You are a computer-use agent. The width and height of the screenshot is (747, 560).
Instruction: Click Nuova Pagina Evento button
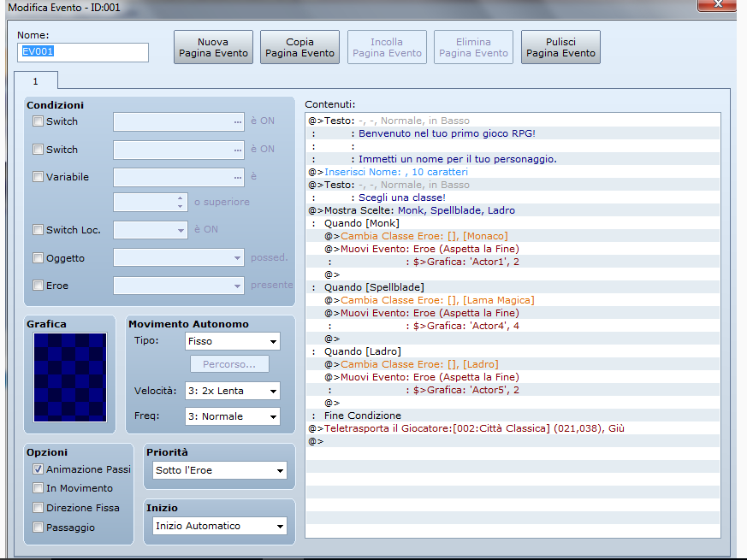pos(213,47)
